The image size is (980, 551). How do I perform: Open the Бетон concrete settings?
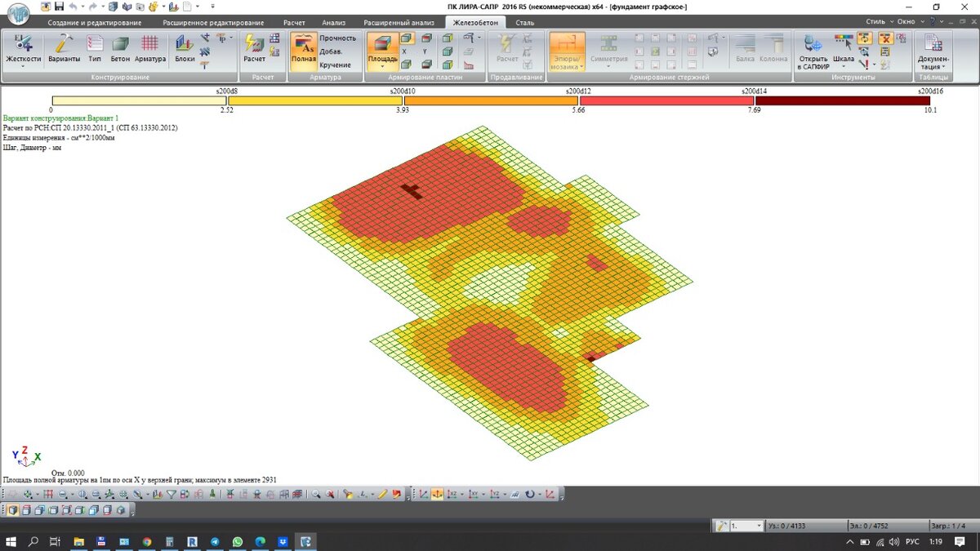(120, 49)
